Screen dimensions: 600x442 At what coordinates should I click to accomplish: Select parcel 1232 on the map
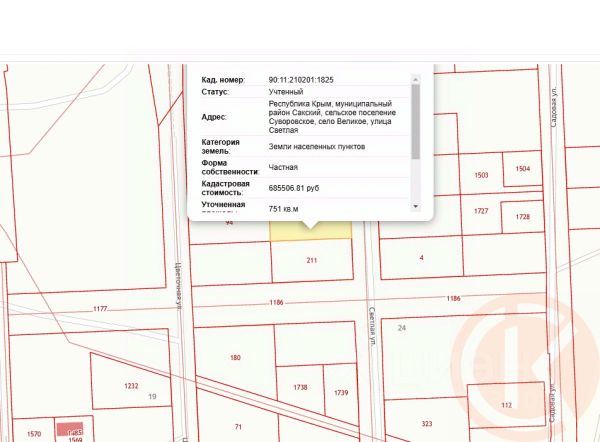(x=131, y=386)
